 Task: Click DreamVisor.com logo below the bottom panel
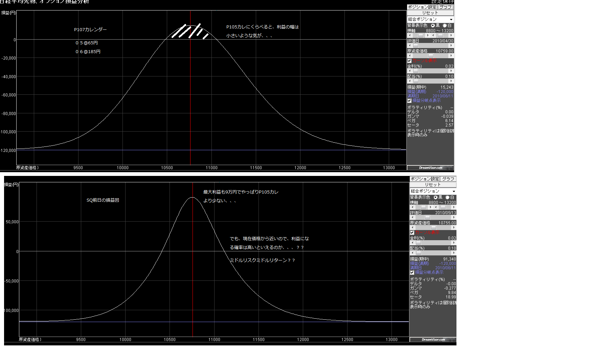click(433, 340)
